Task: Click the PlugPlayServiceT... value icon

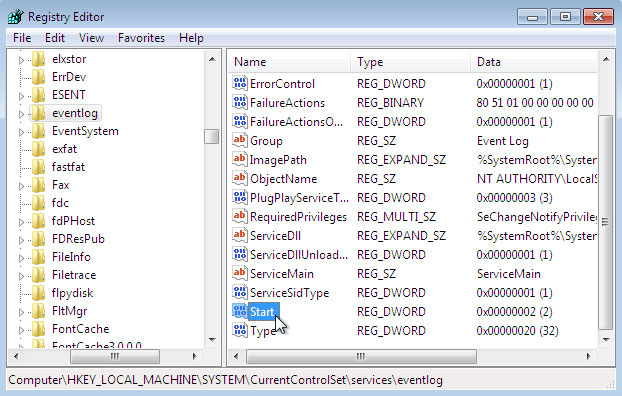Action: (x=240, y=197)
